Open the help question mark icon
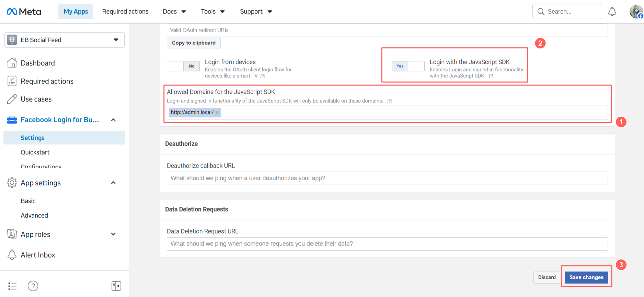Viewport: 644px width, 297px height. tap(33, 286)
